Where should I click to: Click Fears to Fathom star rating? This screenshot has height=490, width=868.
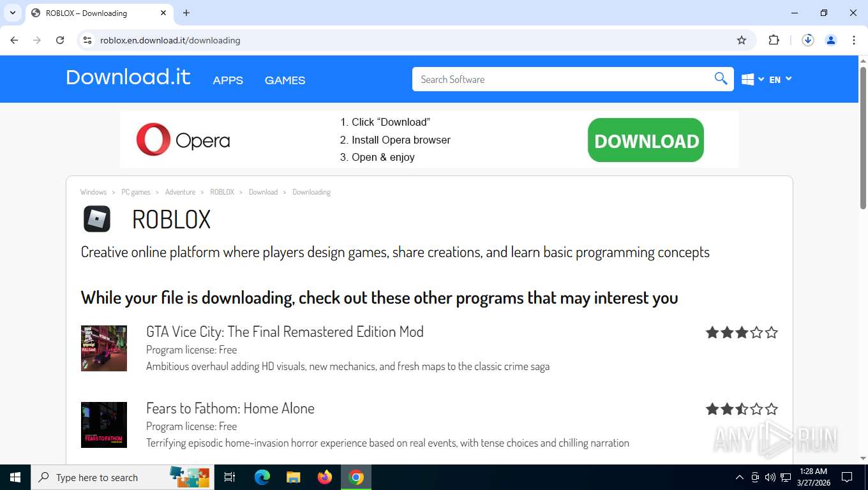[x=742, y=409]
